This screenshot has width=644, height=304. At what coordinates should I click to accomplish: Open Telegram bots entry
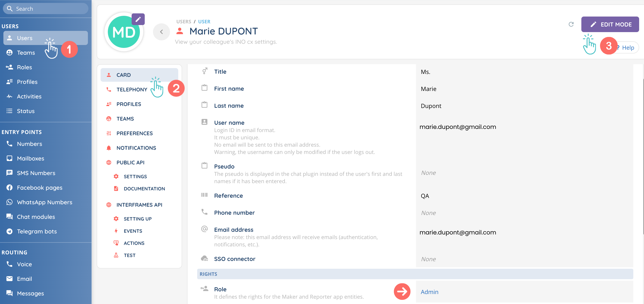pyautogui.click(x=37, y=231)
